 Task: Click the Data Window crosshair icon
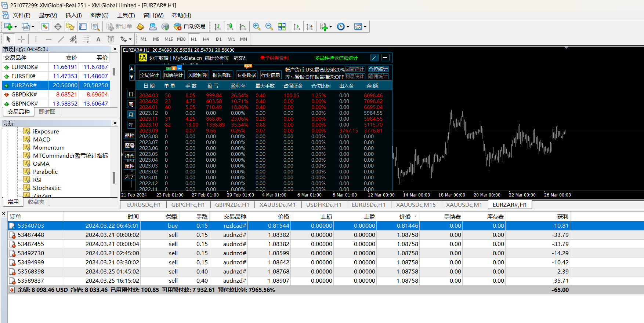pos(58,26)
